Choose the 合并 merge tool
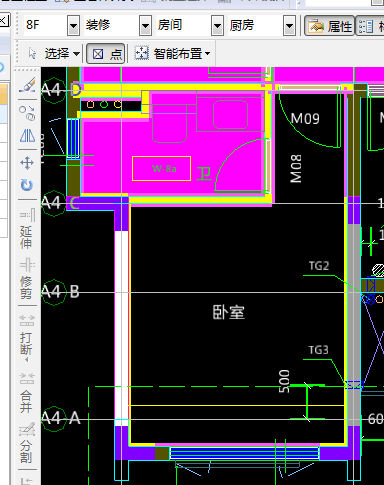Screen dimensions: 384x485 tap(27, 393)
